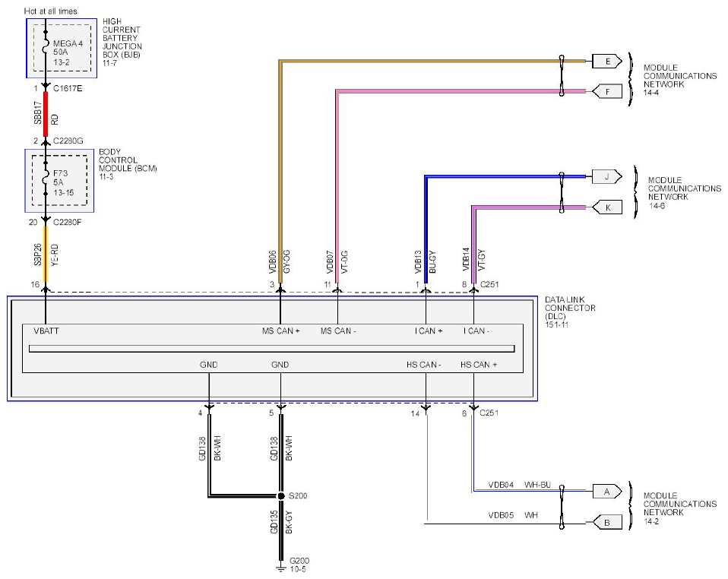Click the F connector arrow symbol

(x=607, y=91)
